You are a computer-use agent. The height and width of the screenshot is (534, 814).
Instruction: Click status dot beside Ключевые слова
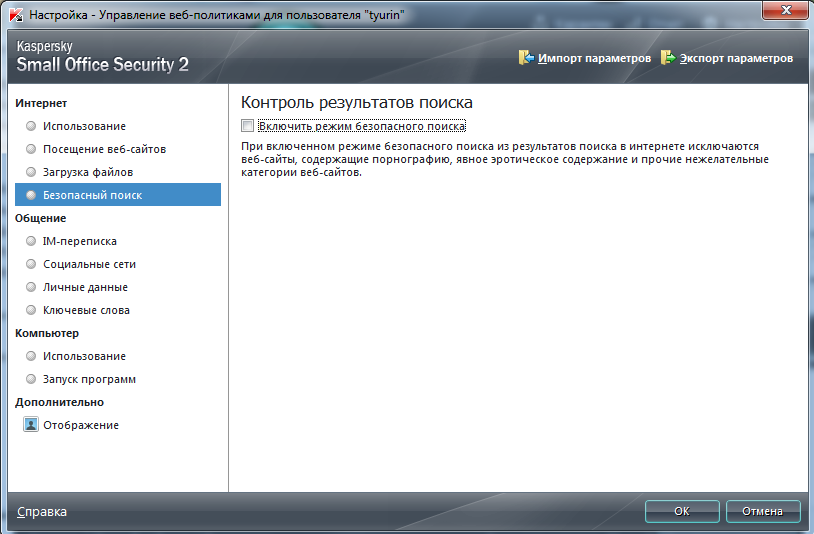(31, 310)
